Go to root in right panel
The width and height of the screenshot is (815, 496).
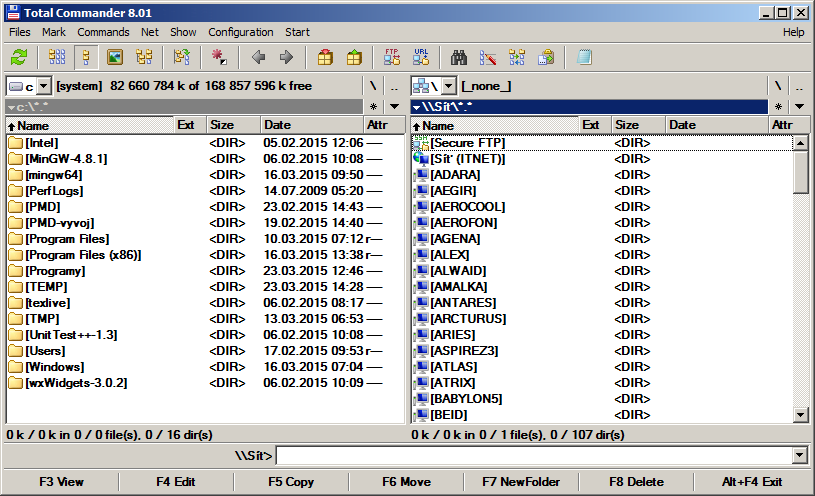(x=778, y=86)
